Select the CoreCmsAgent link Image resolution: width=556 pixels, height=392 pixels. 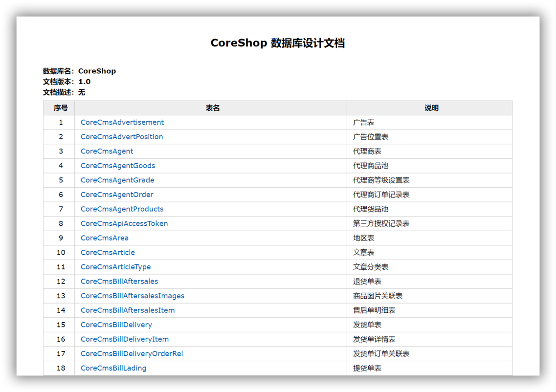106,151
